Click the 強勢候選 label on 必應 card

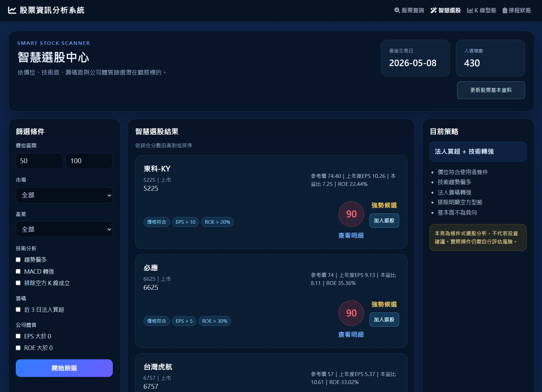(384, 304)
